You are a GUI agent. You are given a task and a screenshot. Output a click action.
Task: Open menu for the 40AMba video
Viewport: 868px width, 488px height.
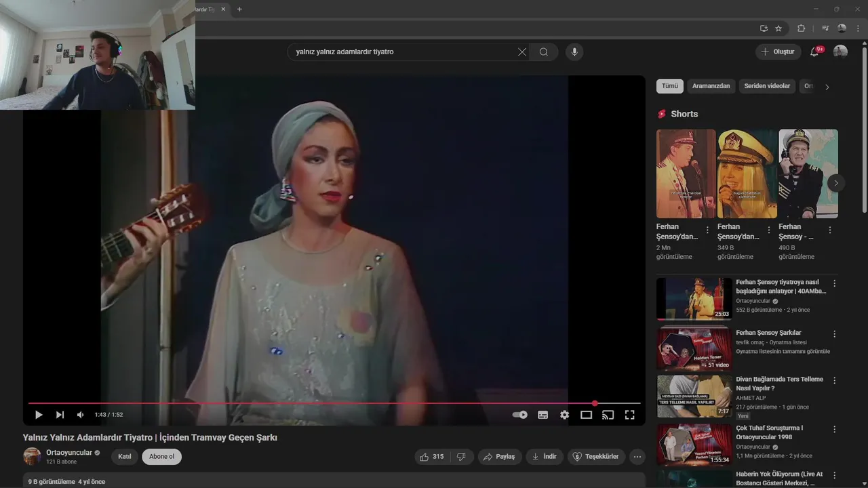pyautogui.click(x=834, y=283)
